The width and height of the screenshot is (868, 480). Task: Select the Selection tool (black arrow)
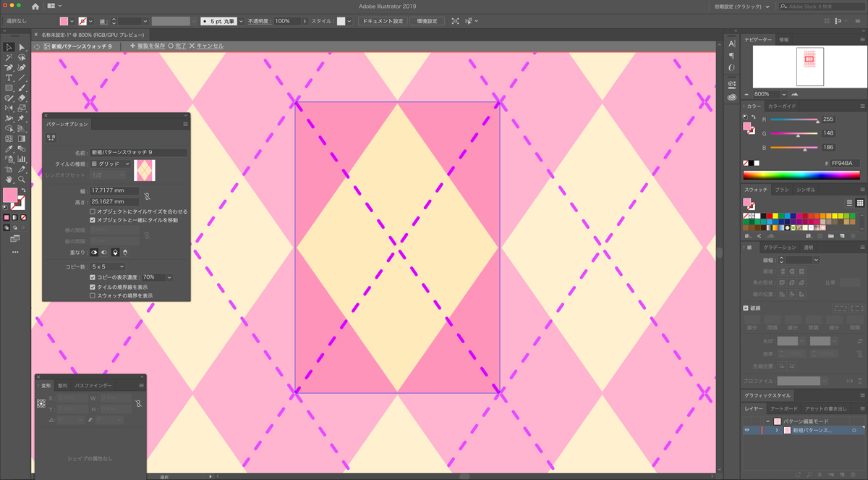tap(9, 47)
